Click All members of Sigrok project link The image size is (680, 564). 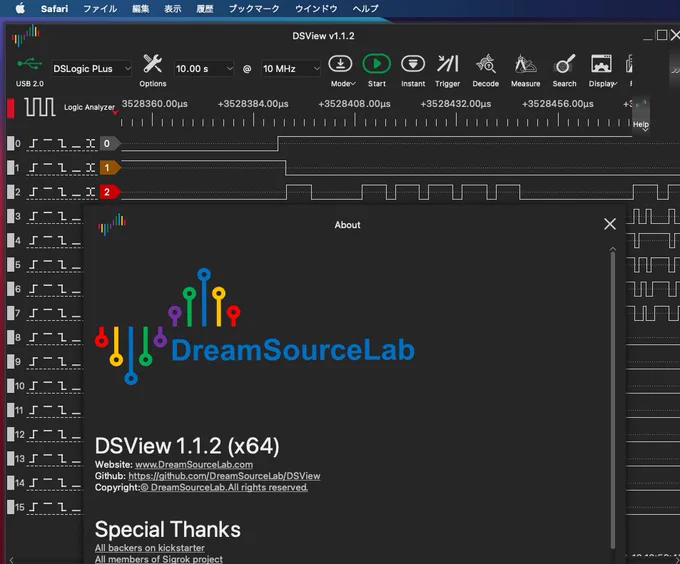(x=159, y=559)
